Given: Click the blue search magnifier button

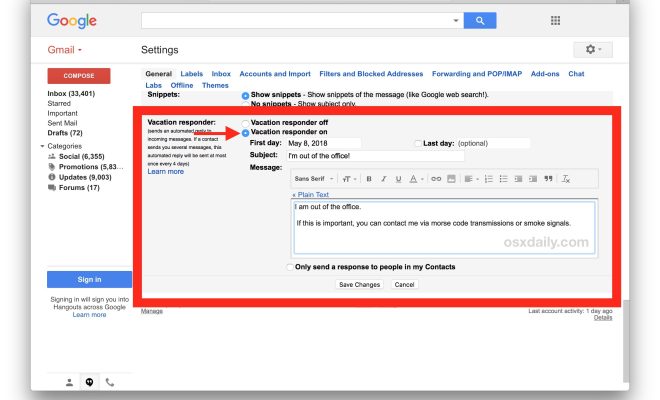Looking at the screenshot, I should pyautogui.click(x=480, y=20).
